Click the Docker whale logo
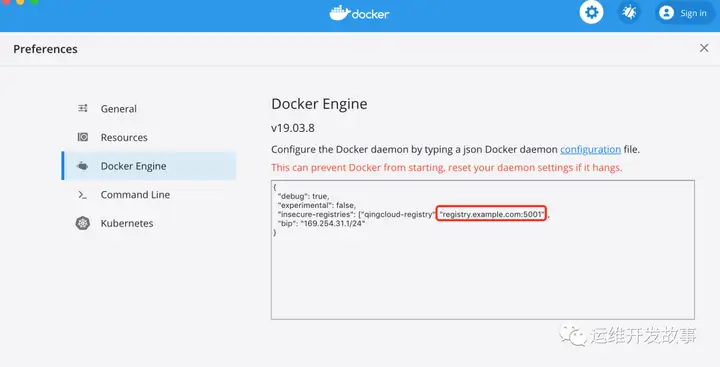The image size is (720, 367). coord(340,13)
